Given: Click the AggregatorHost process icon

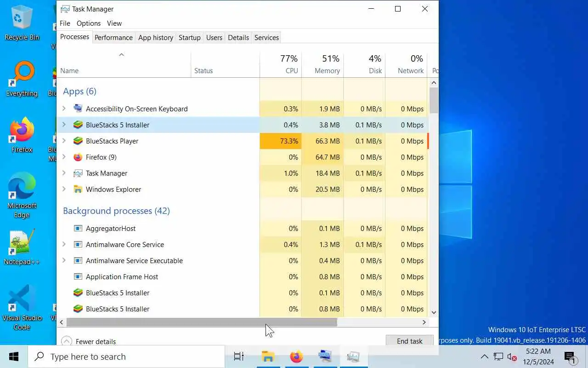Looking at the screenshot, I should [78, 229].
